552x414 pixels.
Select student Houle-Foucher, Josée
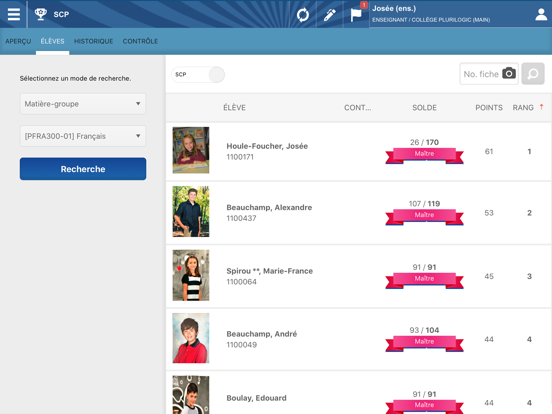tap(267, 146)
